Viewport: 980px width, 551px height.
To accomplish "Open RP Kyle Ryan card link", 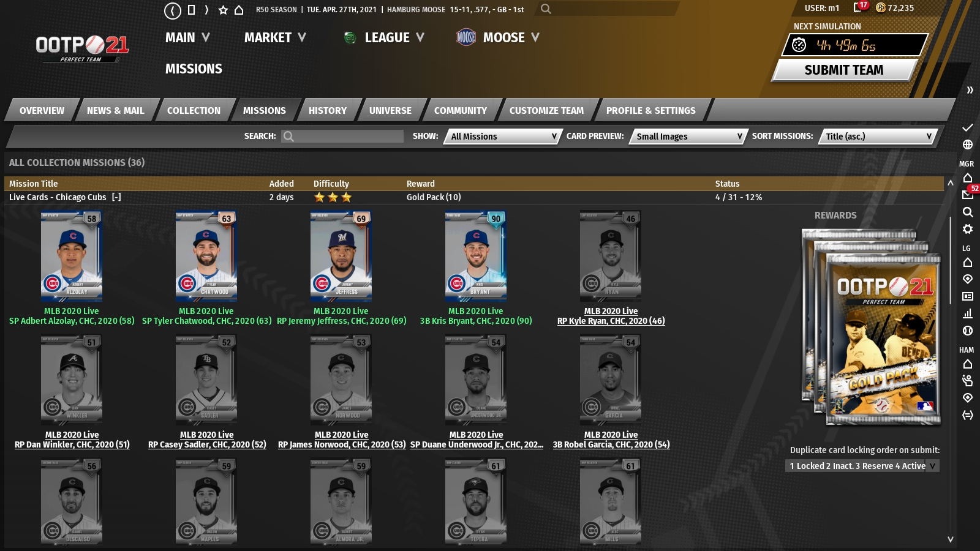I will 611,321.
